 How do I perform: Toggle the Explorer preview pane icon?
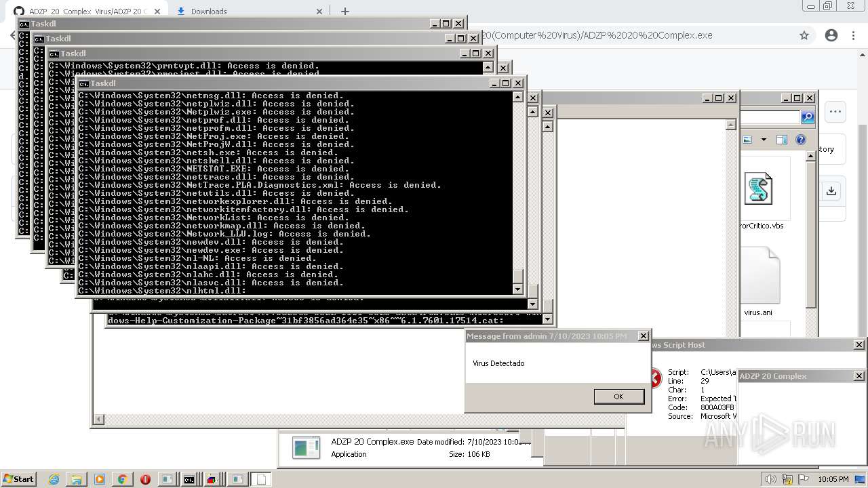[x=781, y=140]
